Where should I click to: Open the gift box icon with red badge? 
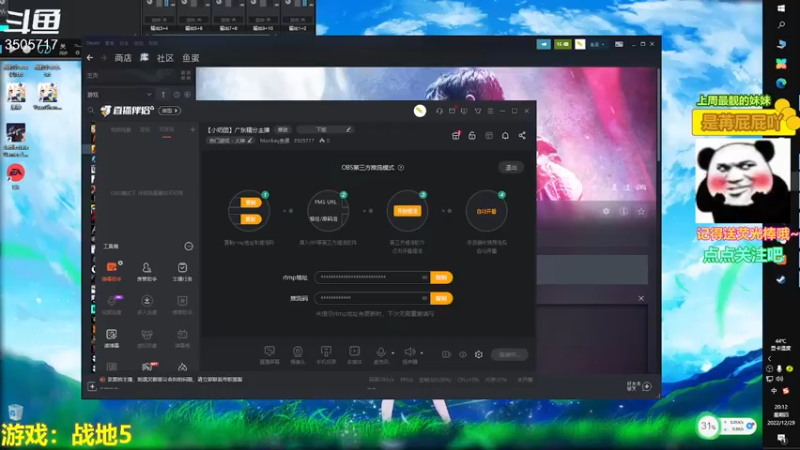pyautogui.click(x=456, y=135)
